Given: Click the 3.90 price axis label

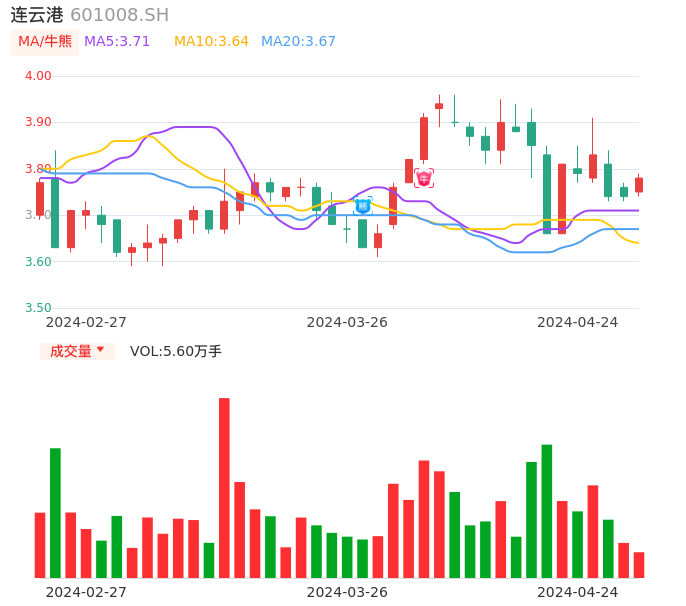Looking at the screenshot, I should [x=38, y=122].
